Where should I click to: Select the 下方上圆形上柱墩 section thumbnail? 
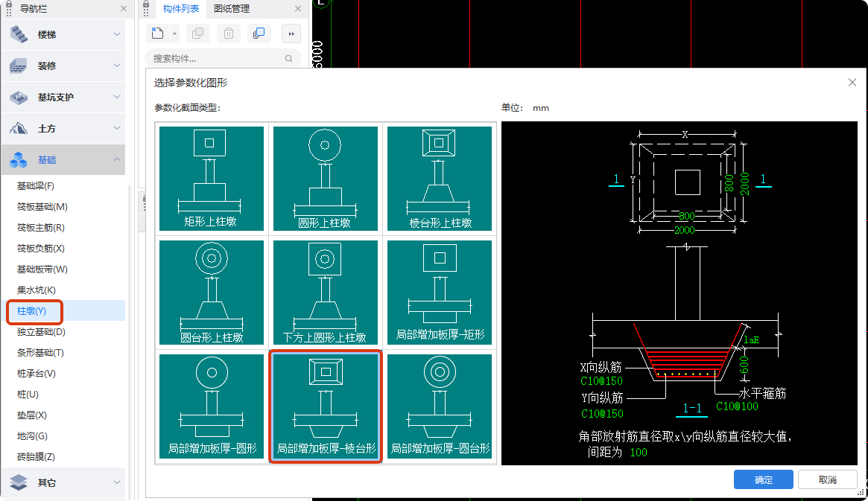tap(326, 293)
